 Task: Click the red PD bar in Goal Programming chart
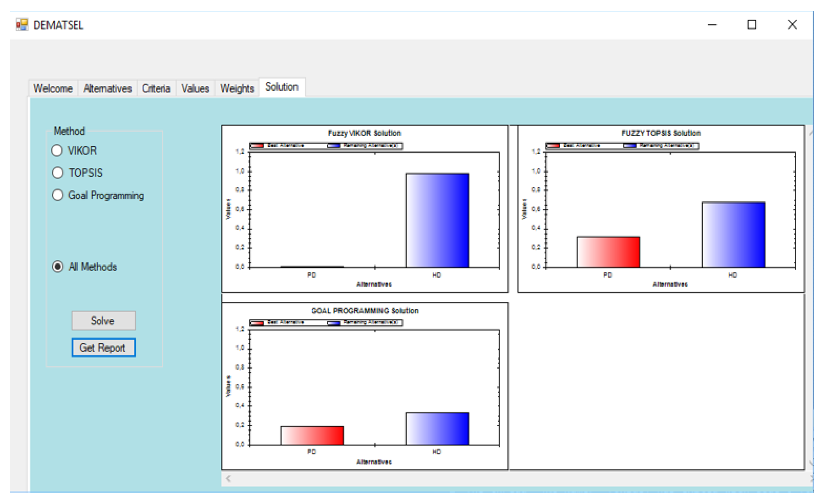click(312, 435)
